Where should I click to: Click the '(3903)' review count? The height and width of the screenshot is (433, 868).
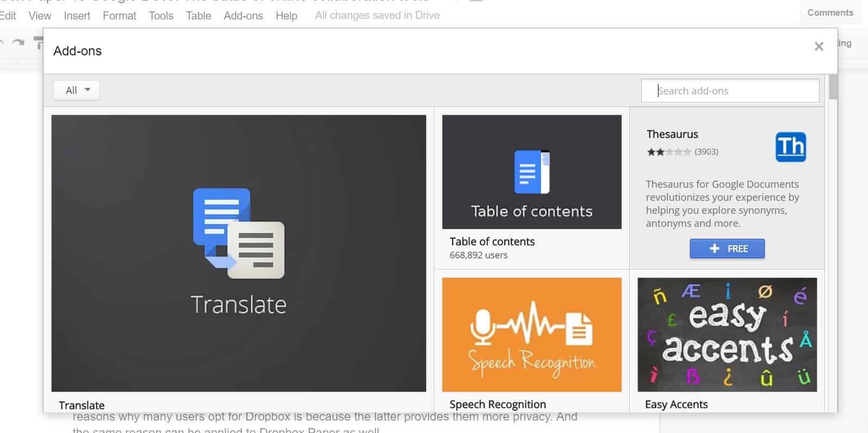click(x=706, y=152)
